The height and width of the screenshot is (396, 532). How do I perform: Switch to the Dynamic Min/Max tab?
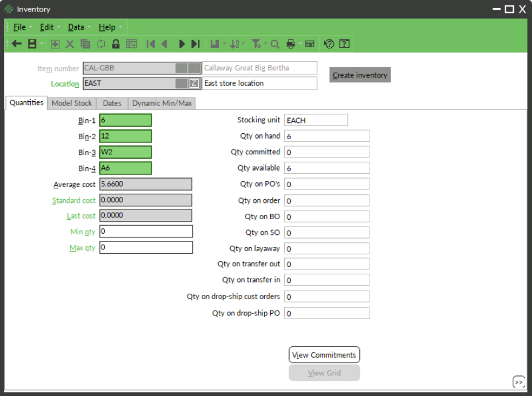coord(162,103)
